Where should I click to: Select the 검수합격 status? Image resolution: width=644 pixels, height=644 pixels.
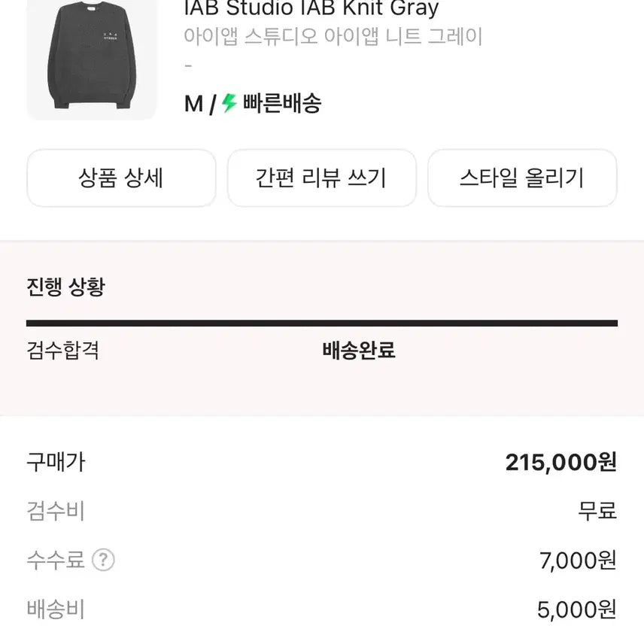click(x=63, y=350)
